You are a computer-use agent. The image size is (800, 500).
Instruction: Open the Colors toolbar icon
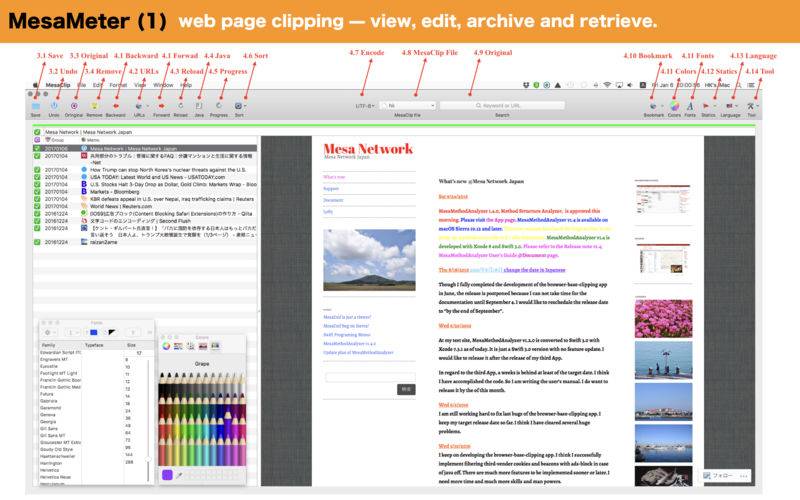pos(674,106)
